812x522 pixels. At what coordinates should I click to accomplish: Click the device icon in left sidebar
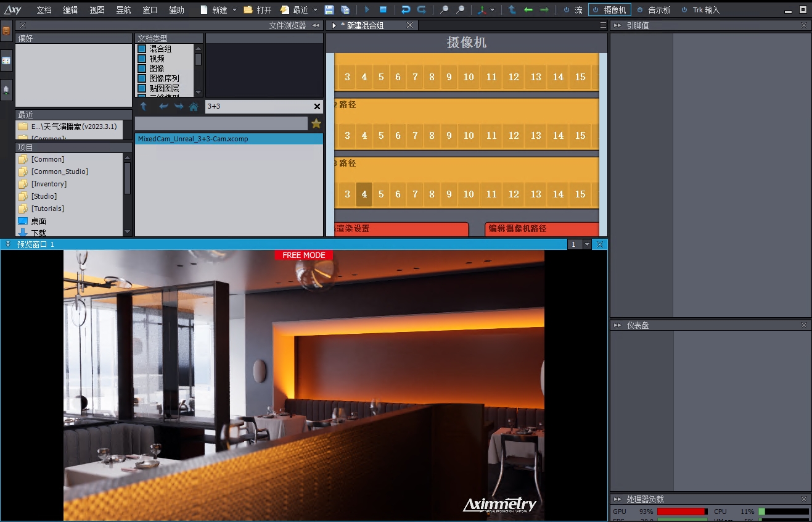pyautogui.click(x=6, y=90)
